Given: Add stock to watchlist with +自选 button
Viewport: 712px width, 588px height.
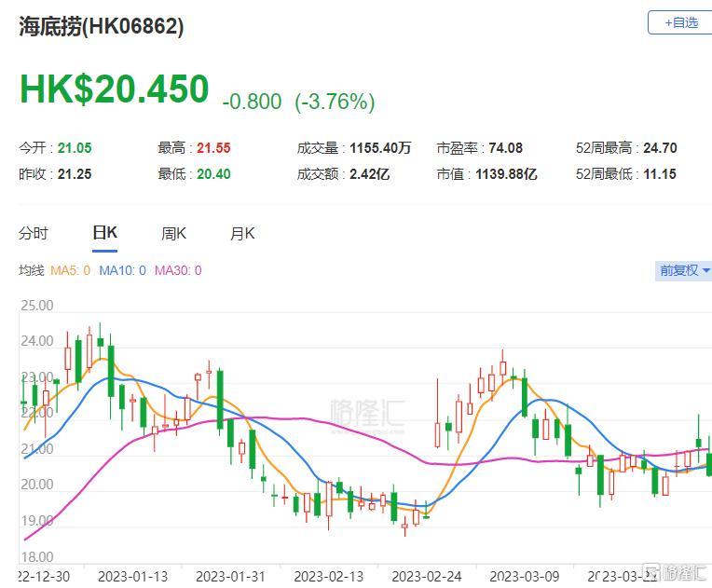Looking at the screenshot, I should (679, 22).
